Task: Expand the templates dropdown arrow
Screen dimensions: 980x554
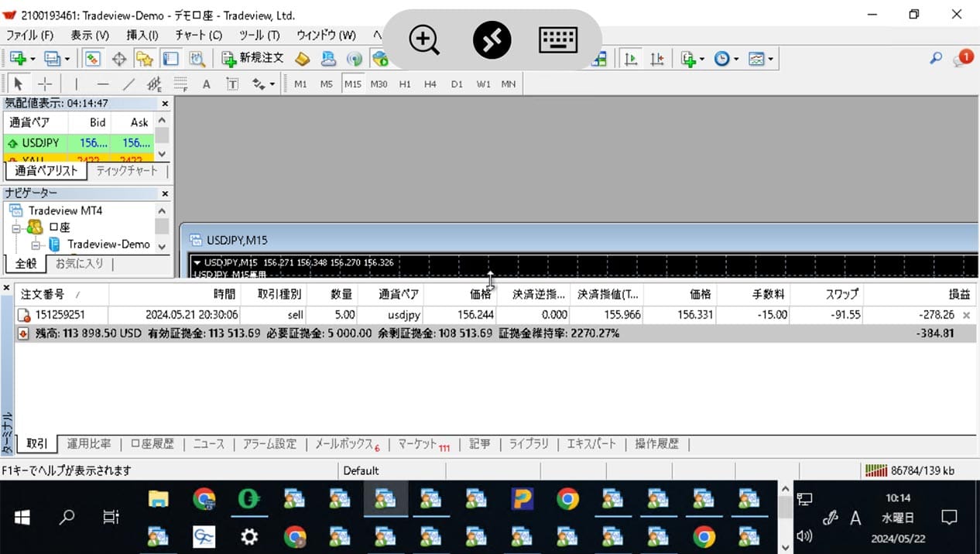Action: pos(771,59)
